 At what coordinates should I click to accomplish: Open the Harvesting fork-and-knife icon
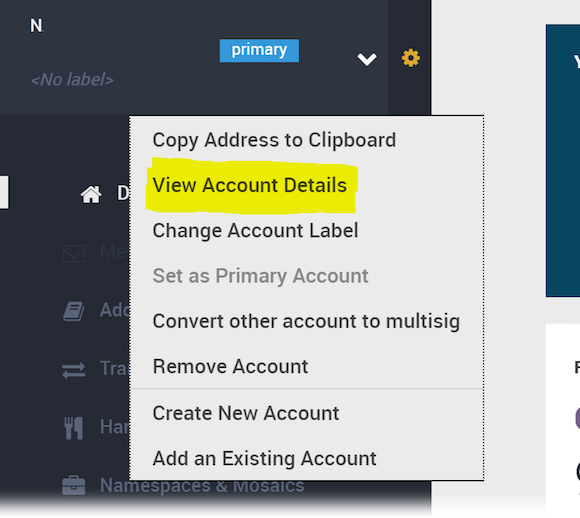(73, 428)
